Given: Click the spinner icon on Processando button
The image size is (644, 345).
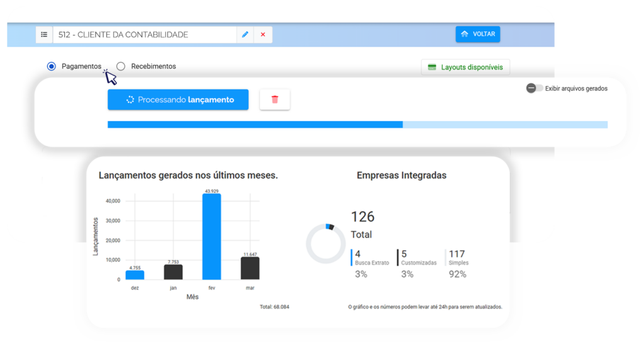Looking at the screenshot, I should pos(130,99).
